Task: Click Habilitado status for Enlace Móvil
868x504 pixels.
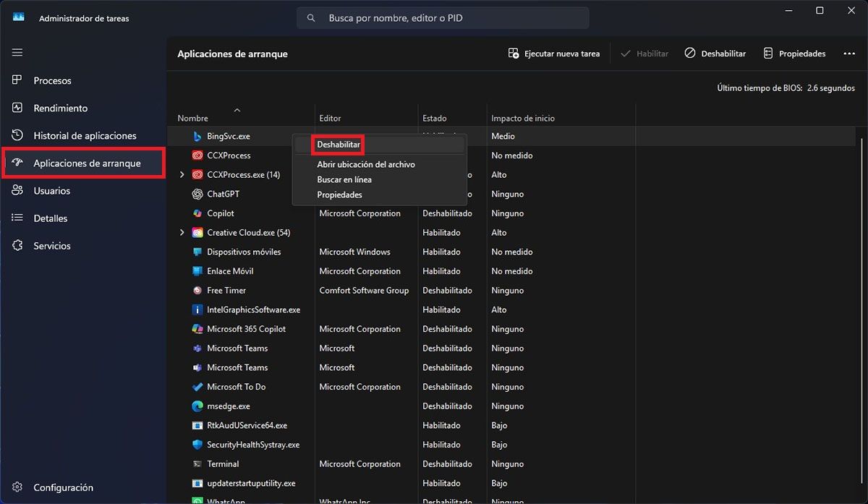Action: point(441,271)
